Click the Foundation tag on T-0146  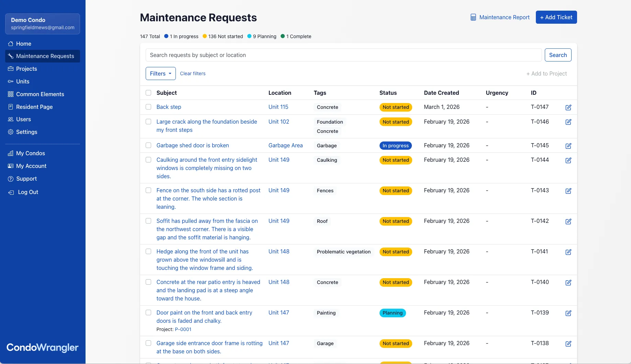pos(330,122)
